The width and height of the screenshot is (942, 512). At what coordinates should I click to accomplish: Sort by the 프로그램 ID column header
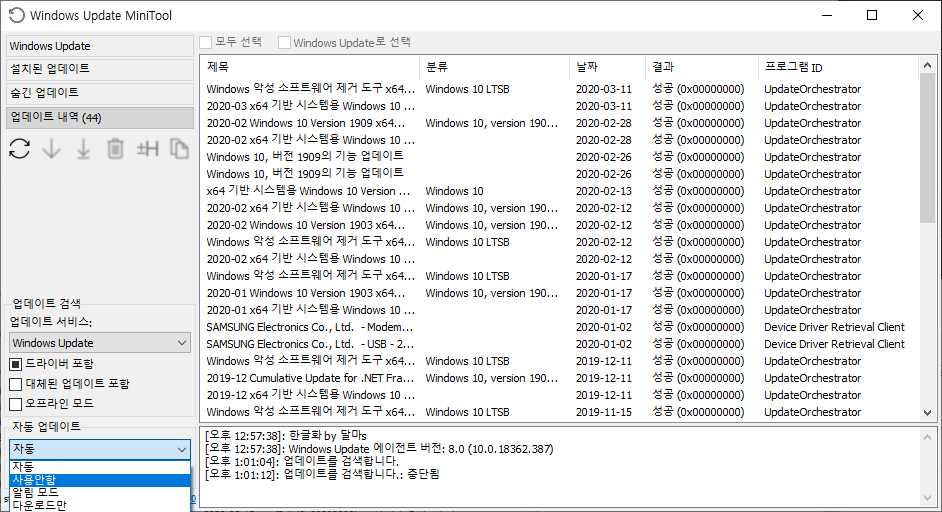pos(838,67)
